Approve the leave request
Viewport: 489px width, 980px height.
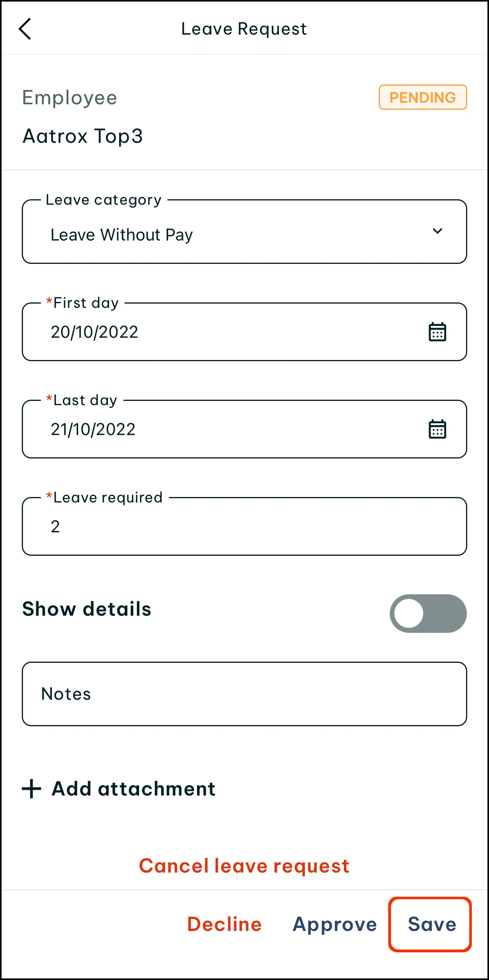click(335, 924)
